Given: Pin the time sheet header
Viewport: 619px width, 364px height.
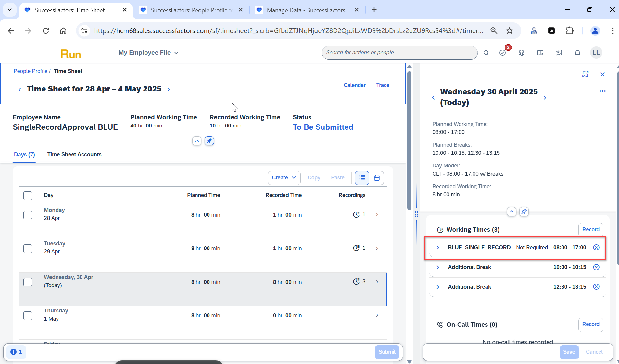Looking at the screenshot, I should (209, 141).
